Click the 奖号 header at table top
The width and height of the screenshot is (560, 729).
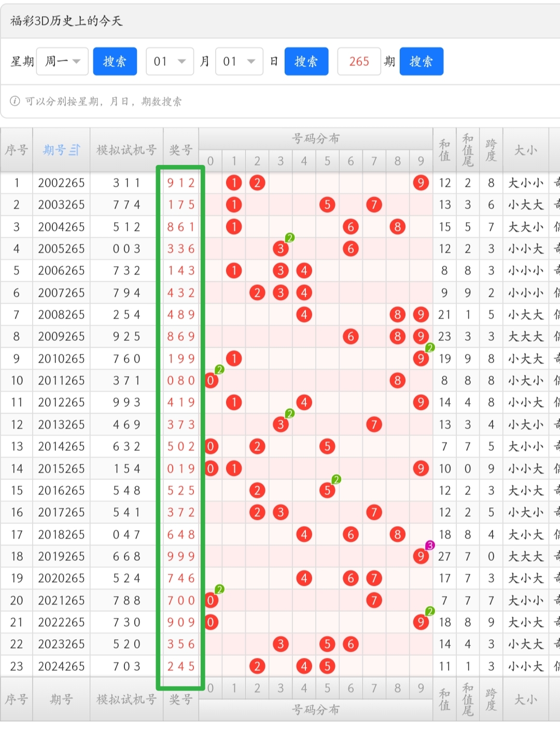point(181,150)
